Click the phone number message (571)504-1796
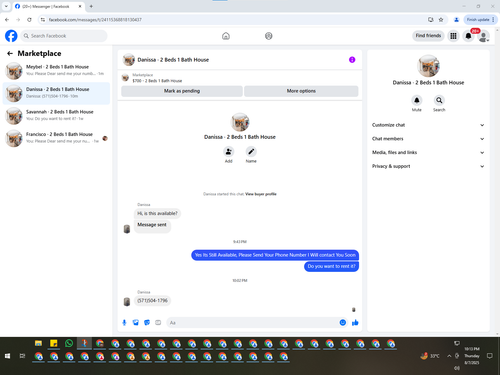Screen dimensions: 500x375 (153, 301)
